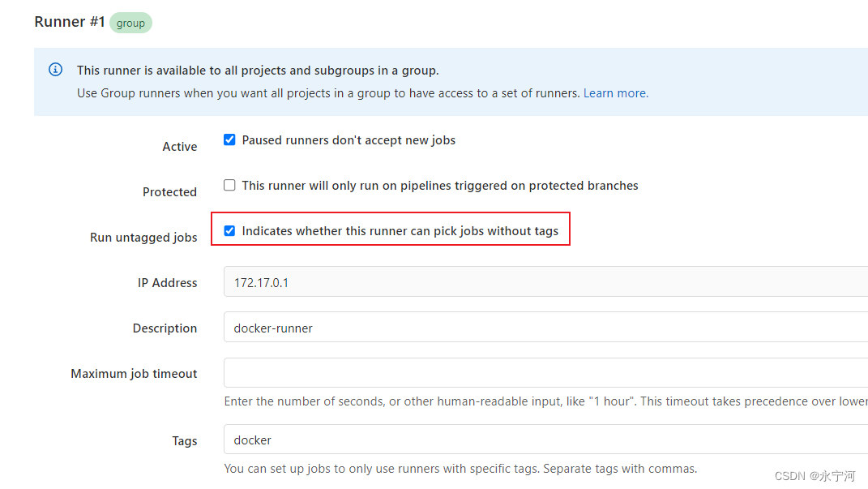Click the IP Address label
868x489 pixels.
167,282
